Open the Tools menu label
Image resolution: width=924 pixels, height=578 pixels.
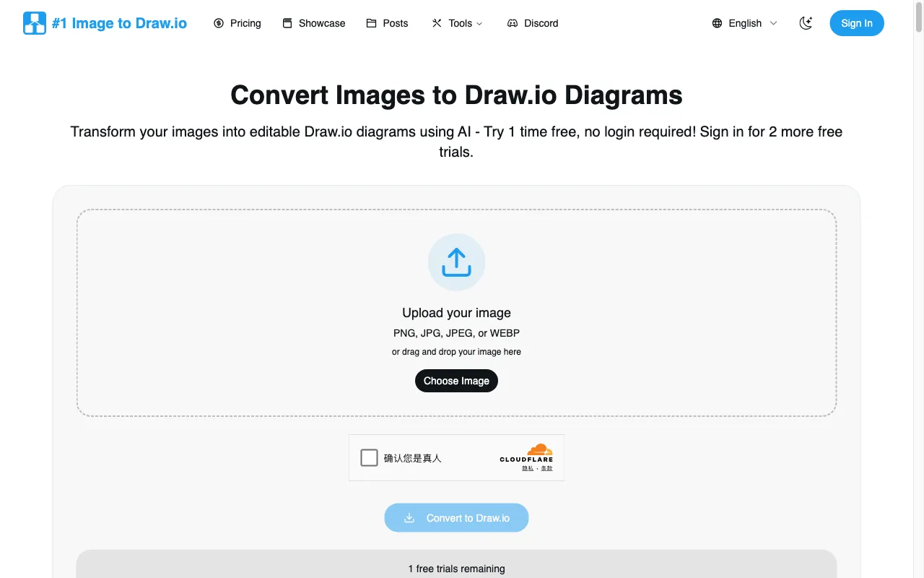point(460,23)
